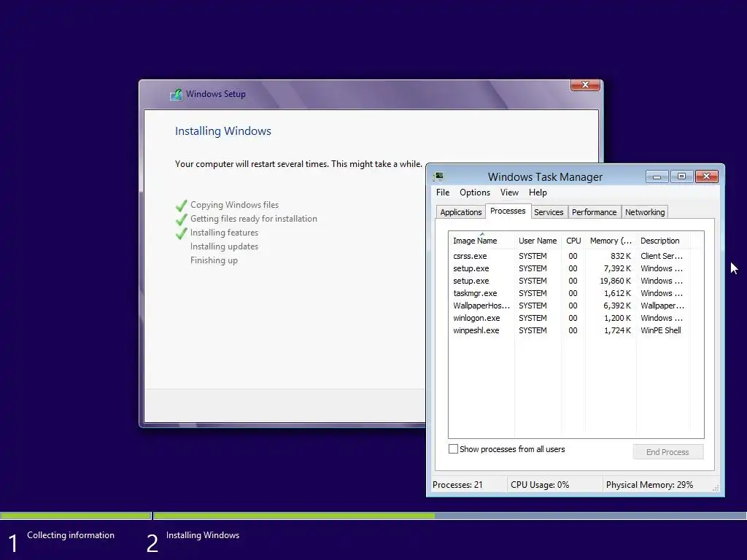The width and height of the screenshot is (747, 560).
Task: Click 'Installing Windows' stage label at bottom
Action: 203,535
